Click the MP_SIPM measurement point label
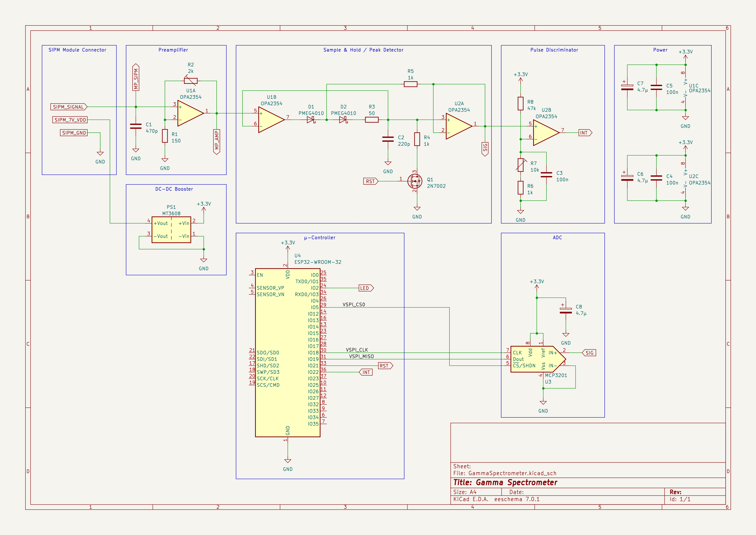Screen dimensions: 756x535 [136, 77]
